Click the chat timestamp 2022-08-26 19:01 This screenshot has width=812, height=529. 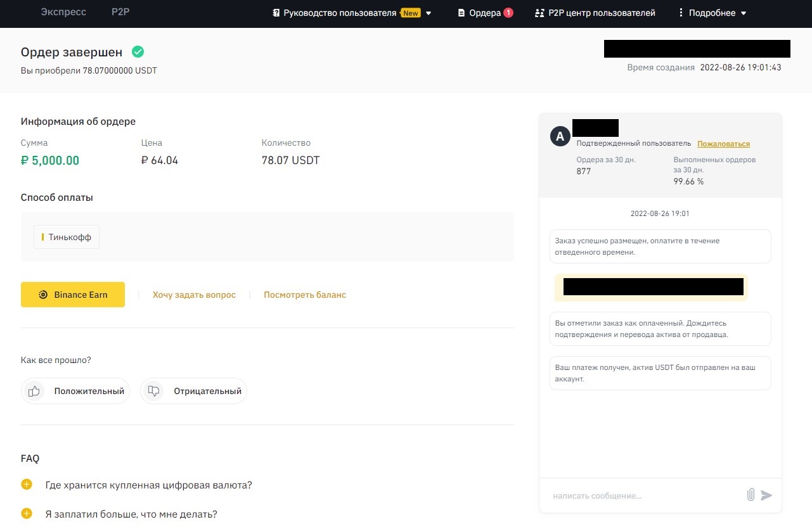660,214
